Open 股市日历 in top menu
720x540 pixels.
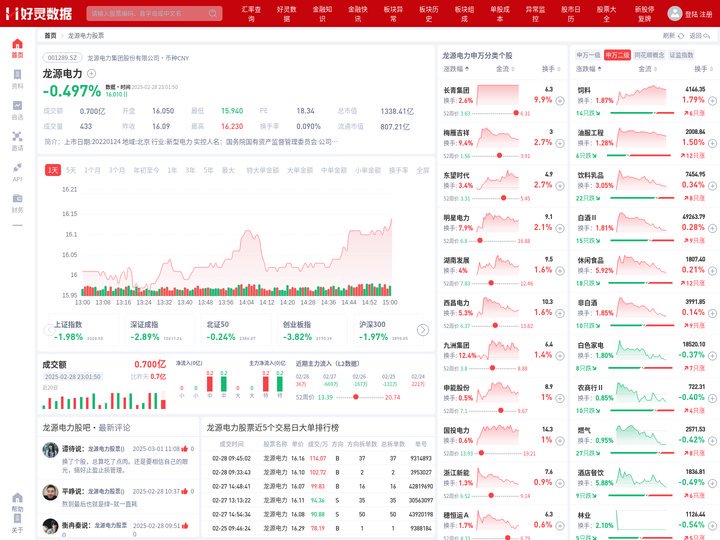coord(571,14)
